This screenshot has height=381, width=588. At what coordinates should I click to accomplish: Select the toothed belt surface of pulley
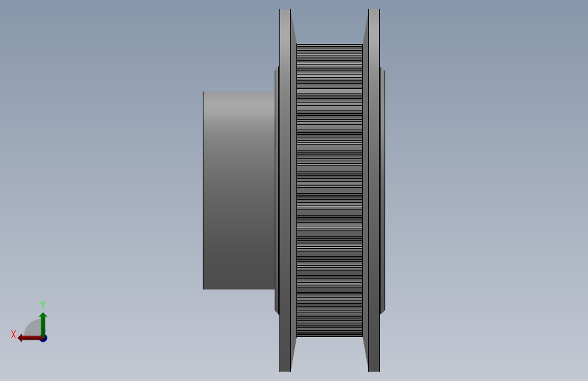tap(330, 190)
